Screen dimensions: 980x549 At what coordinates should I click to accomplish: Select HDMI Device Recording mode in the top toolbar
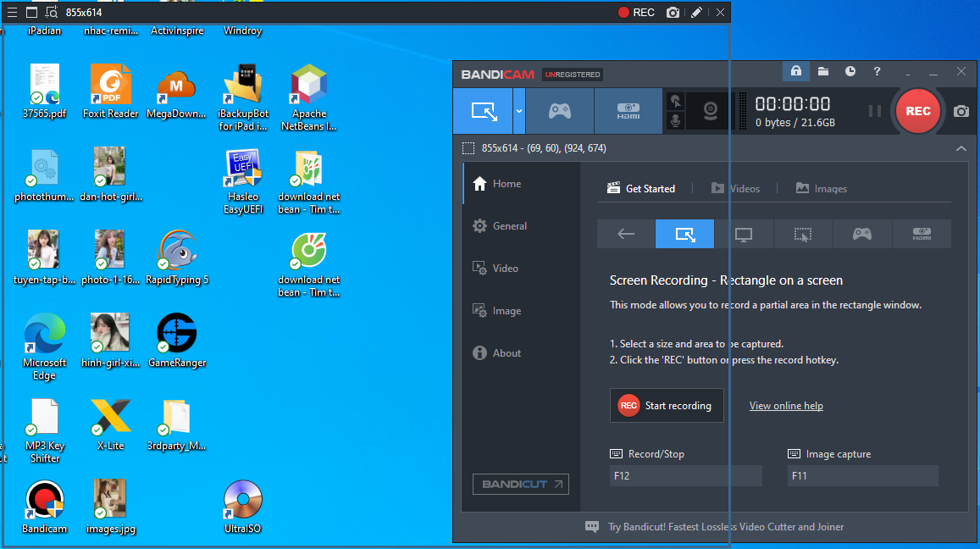point(628,111)
